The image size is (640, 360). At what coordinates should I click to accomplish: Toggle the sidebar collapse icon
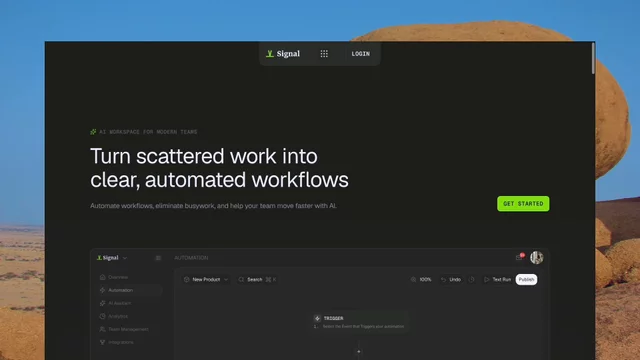click(x=158, y=258)
